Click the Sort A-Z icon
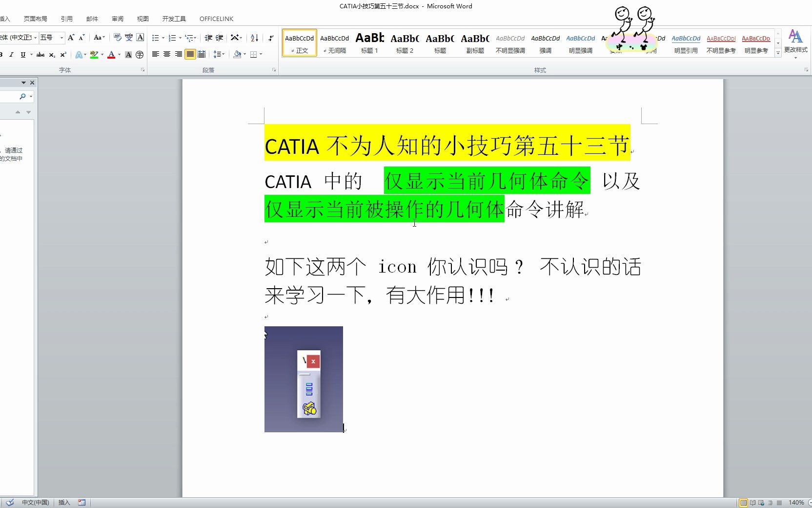The width and height of the screenshot is (812, 508). 254,38
